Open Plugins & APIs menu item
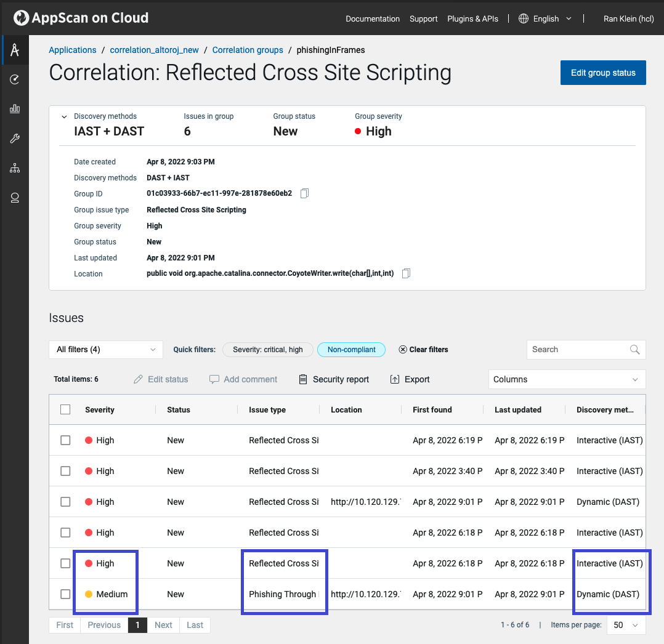 [x=472, y=18]
